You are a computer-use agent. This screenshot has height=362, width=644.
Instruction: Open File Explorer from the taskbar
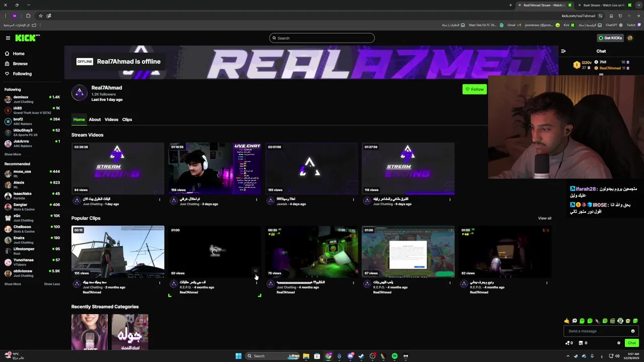306,356
